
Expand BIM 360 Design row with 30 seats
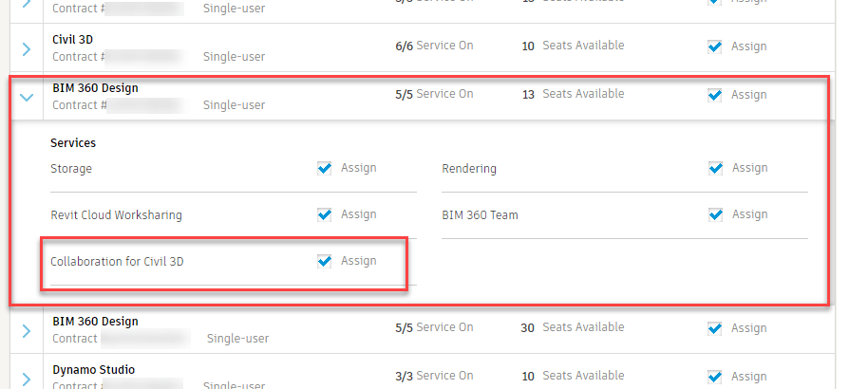[x=27, y=330]
